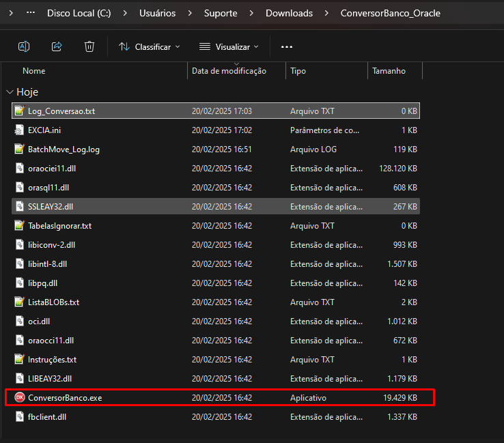This screenshot has width=504, height=443.
Task: Collapse the Hoje group
Action: tap(10, 92)
